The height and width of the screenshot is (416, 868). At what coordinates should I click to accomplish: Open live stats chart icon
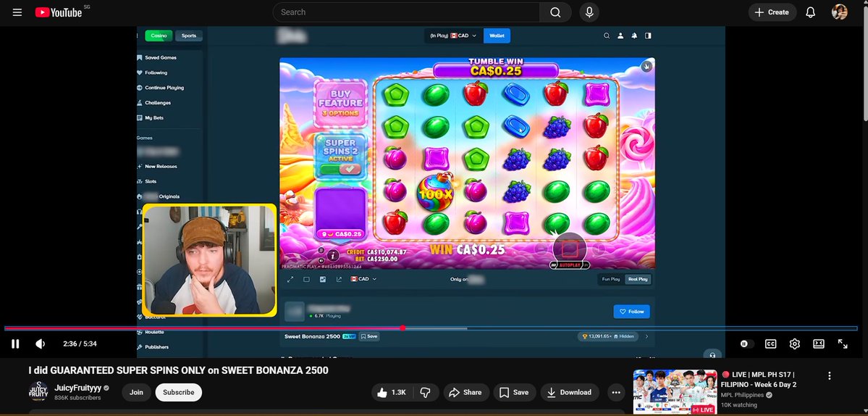[323, 279]
